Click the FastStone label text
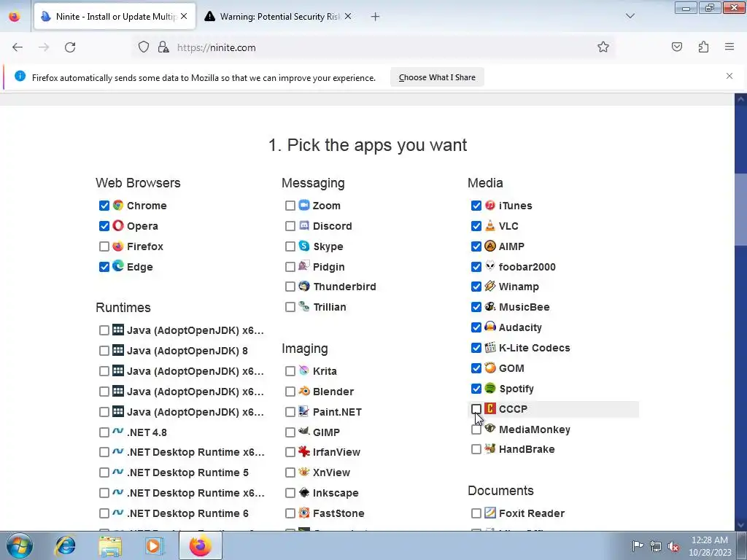747x560 pixels. click(338, 513)
